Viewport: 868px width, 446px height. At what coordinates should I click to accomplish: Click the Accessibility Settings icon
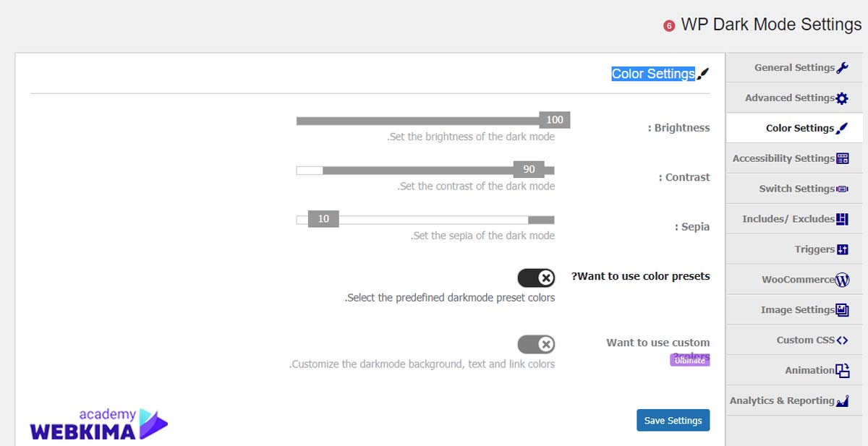tap(842, 159)
